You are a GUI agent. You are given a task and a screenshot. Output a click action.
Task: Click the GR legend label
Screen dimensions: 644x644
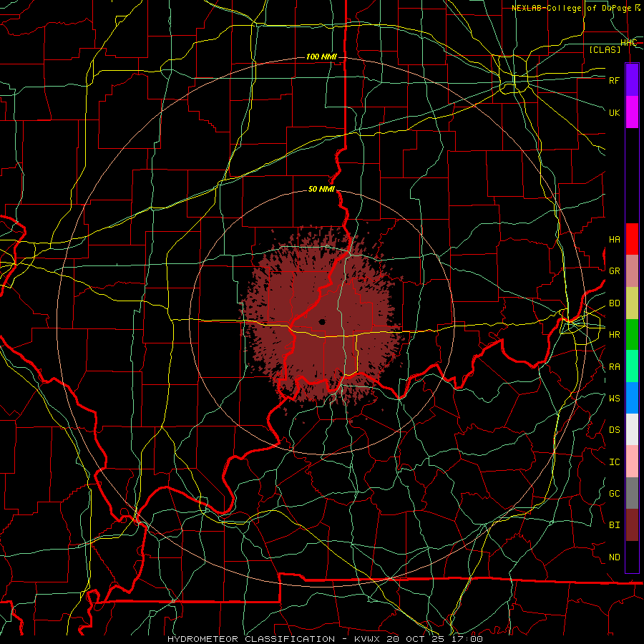click(614, 271)
